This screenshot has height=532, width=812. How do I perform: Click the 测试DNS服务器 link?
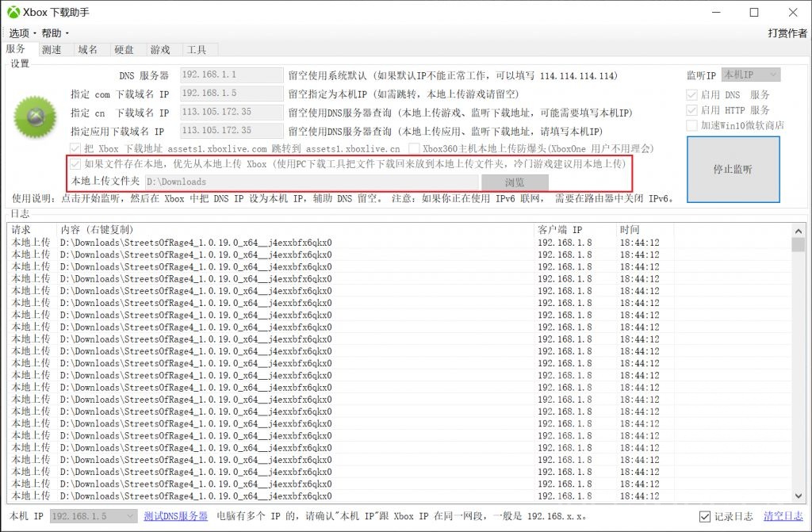coord(175,515)
